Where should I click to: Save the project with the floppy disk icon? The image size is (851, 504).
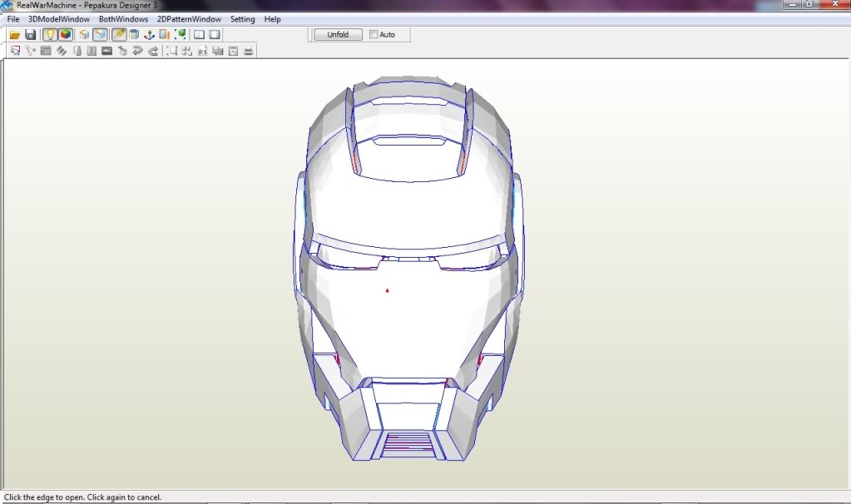[x=31, y=35]
